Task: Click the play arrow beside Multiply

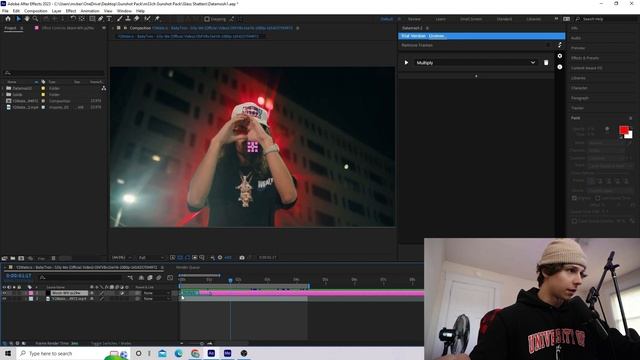Action: (x=406, y=62)
